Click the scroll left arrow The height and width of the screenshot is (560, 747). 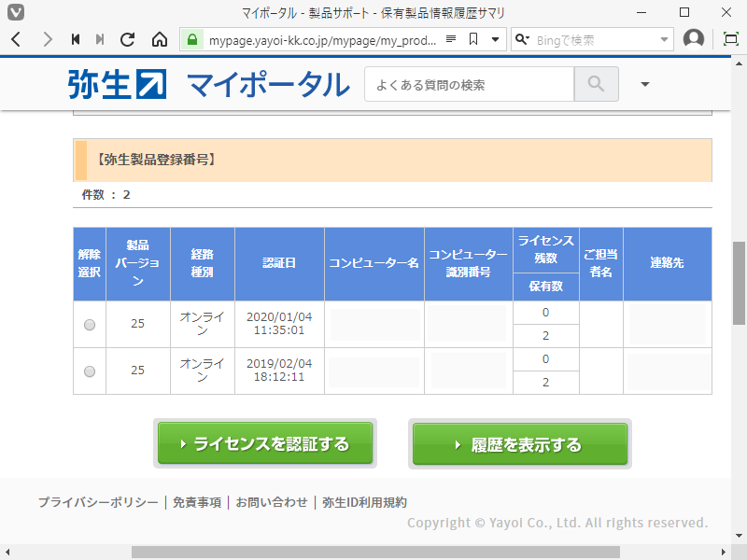click(7, 553)
